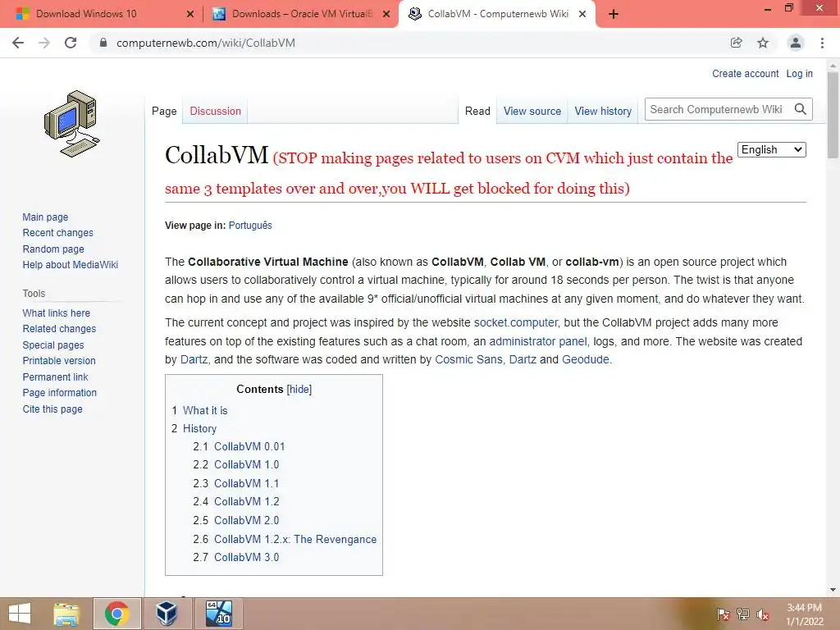Select the Read tab
This screenshot has height=630, width=840.
pyautogui.click(x=477, y=111)
